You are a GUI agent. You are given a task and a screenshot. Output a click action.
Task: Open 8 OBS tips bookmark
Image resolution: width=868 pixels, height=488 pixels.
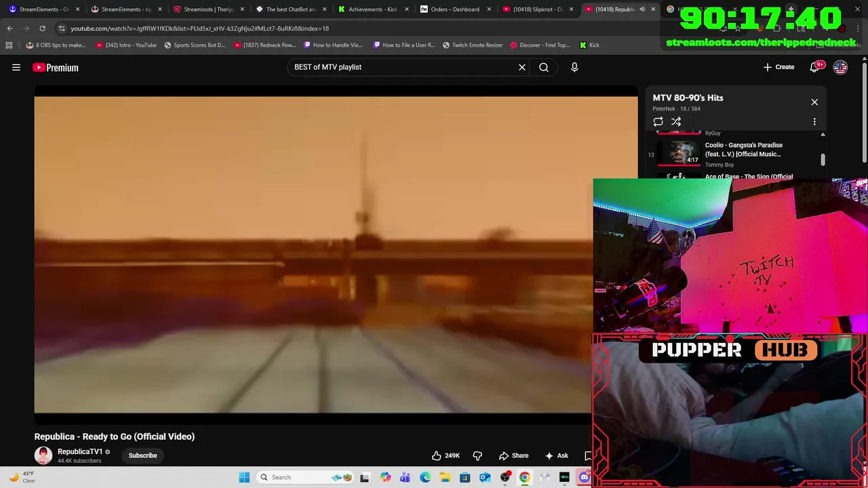point(56,45)
